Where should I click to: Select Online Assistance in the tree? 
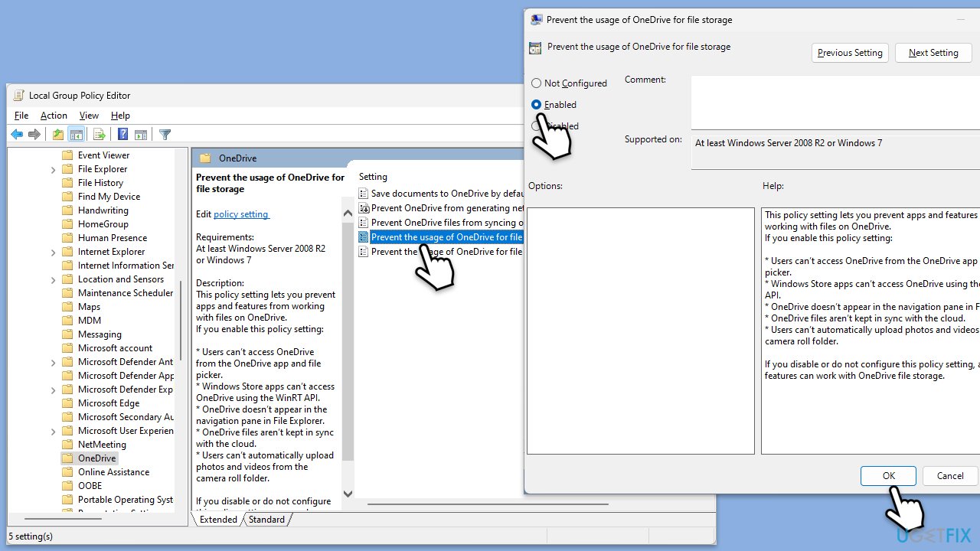(x=113, y=472)
